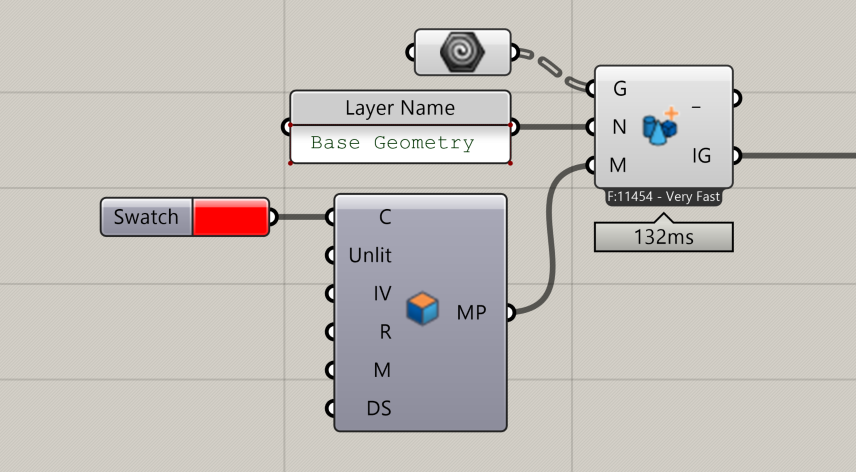Click the red color swatch

click(x=231, y=217)
